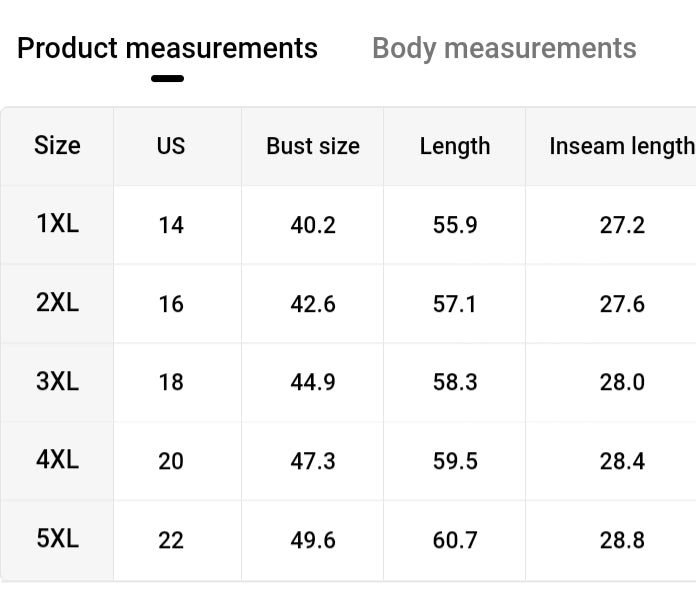Screen dimensions: 696x598
Task: Click length value 60.7
Action: (x=455, y=540)
